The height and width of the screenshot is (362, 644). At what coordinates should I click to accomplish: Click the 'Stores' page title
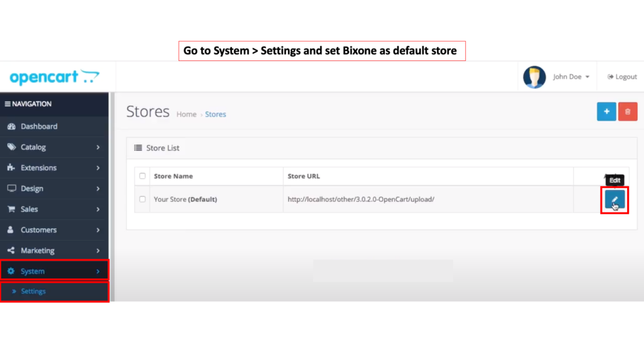tap(148, 112)
